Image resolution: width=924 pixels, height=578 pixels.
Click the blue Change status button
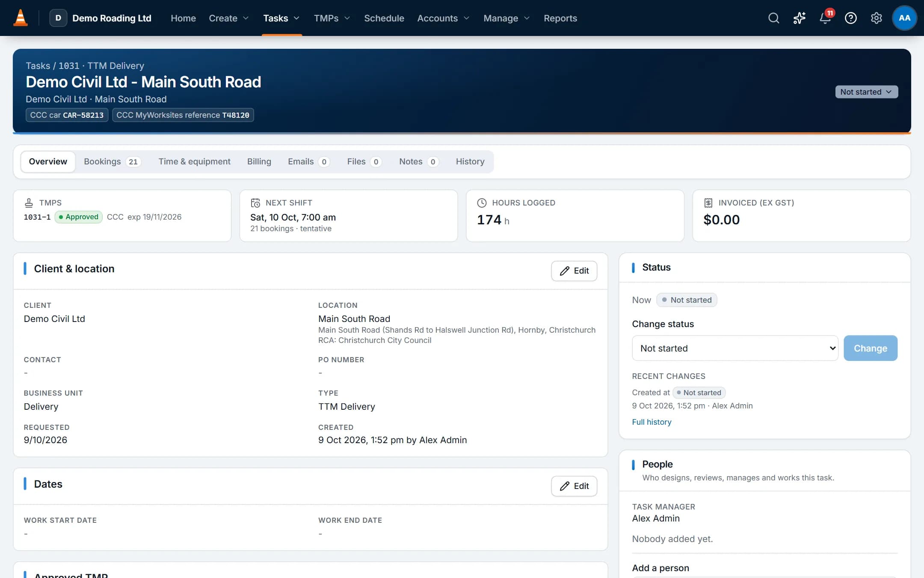coord(870,348)
